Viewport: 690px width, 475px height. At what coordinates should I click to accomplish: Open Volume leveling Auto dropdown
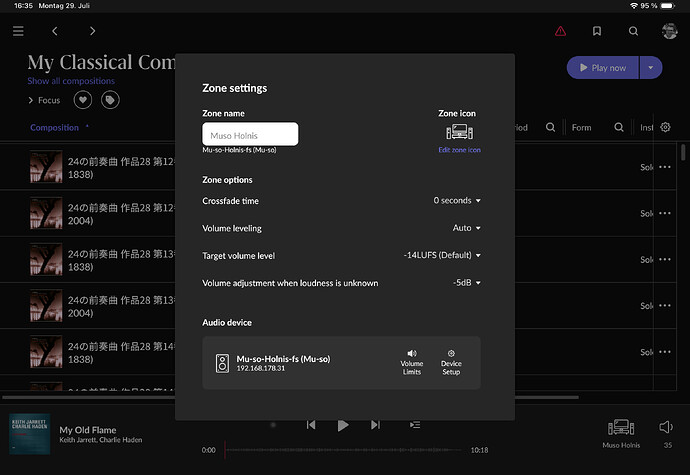pos(466,228)
